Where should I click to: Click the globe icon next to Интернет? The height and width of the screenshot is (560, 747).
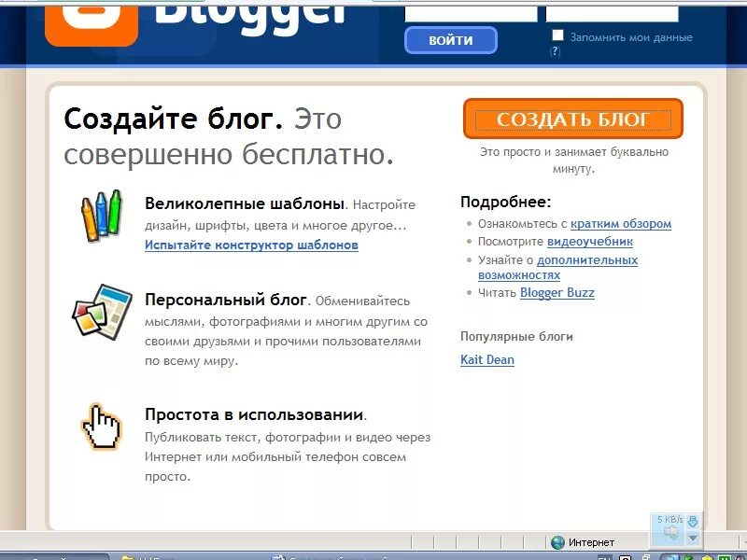click(557, 542)
